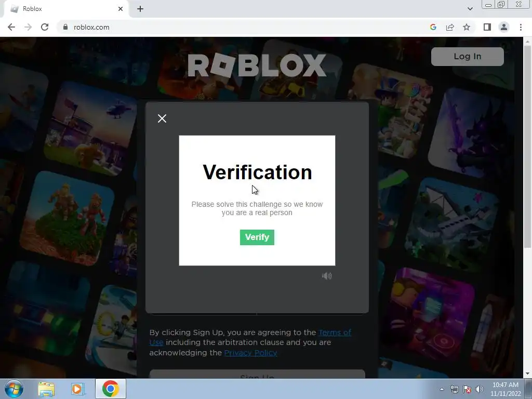
Task: Open the Chrome side panel icon
Action: tap(487, 27)
